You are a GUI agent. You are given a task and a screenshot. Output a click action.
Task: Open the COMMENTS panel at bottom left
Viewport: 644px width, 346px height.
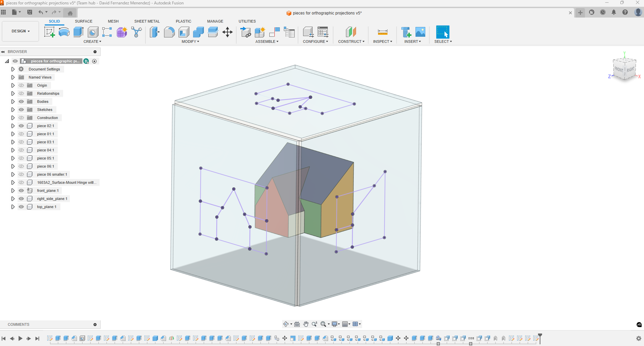pyautogui.click(x=19, y=324)
